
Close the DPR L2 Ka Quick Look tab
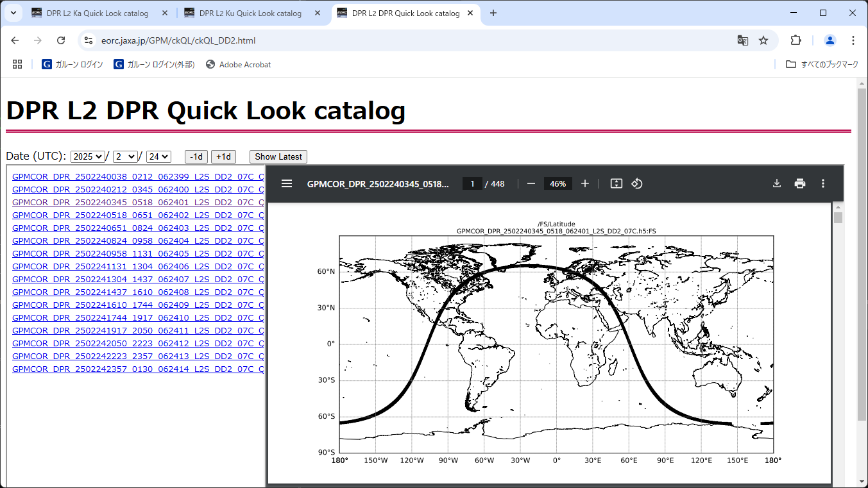165,13
